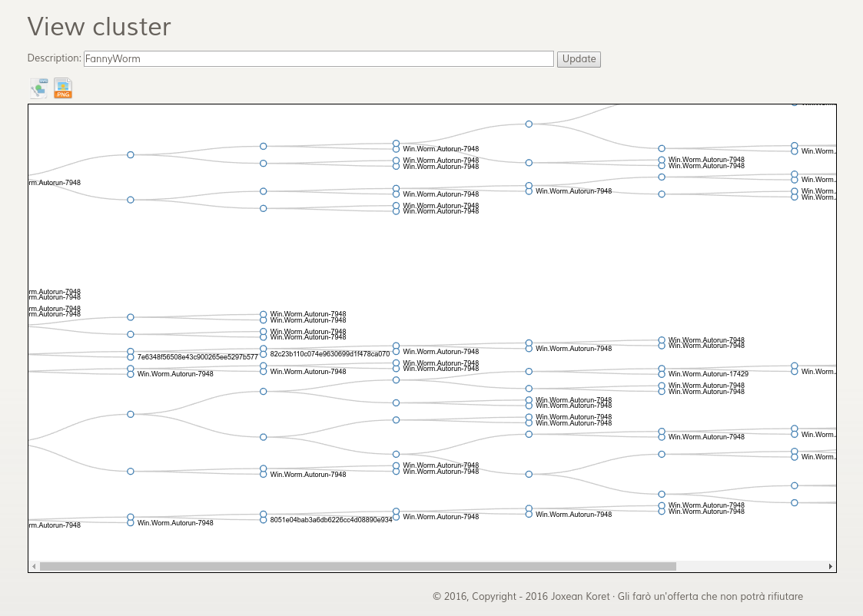Click the View cluster page heading

pyautogui.click(x=98, y=27)
